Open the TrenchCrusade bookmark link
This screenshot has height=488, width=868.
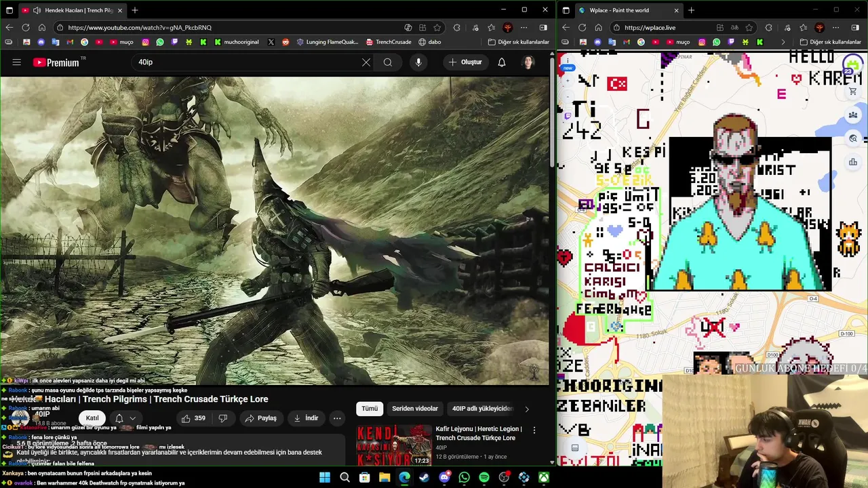(x=389, y=42)
